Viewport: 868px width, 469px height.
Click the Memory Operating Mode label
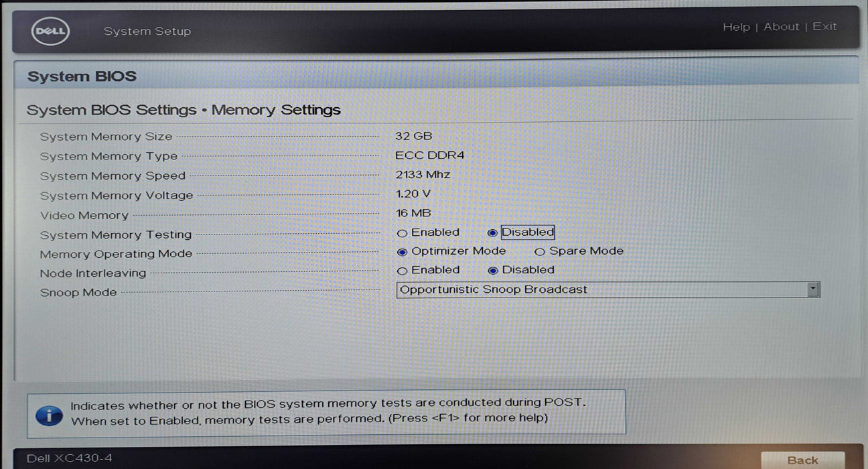pyautogui.click(x=116, y=255)
